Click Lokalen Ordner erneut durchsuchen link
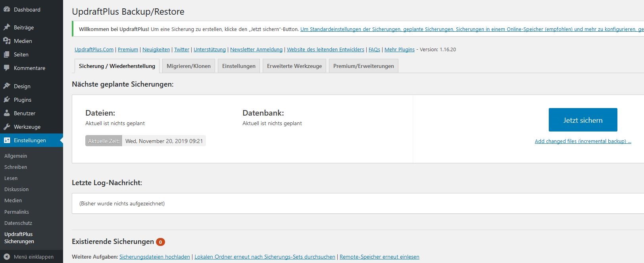The height and width of the screenshot is (263, 644). click(265, 257)
